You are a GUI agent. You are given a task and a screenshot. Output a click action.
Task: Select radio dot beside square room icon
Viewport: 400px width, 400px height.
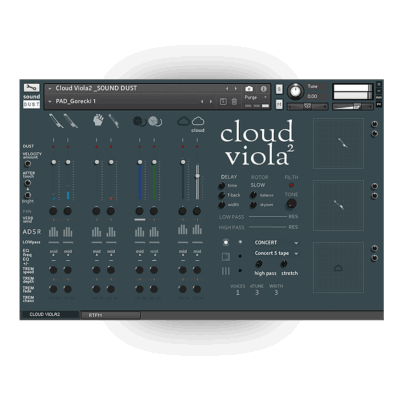[240, 256]
